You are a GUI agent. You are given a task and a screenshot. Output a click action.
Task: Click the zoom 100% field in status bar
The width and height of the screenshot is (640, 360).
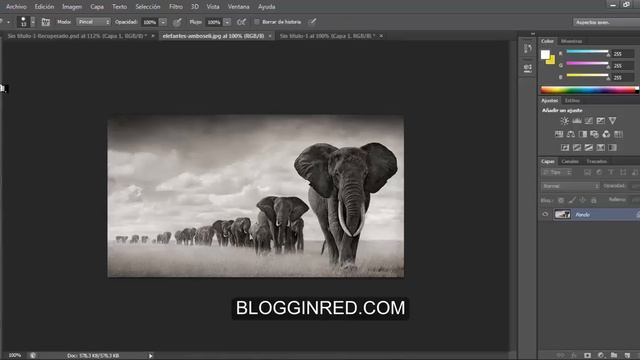pos(15,356)
